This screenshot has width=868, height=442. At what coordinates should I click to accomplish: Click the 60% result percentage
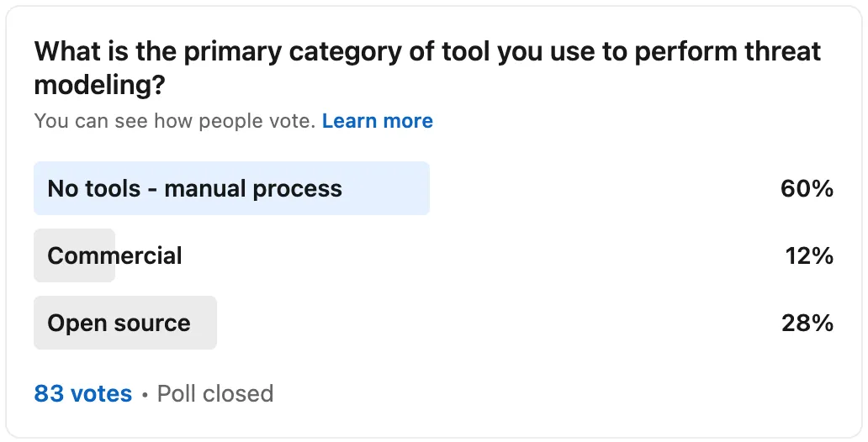click(807, 188)
